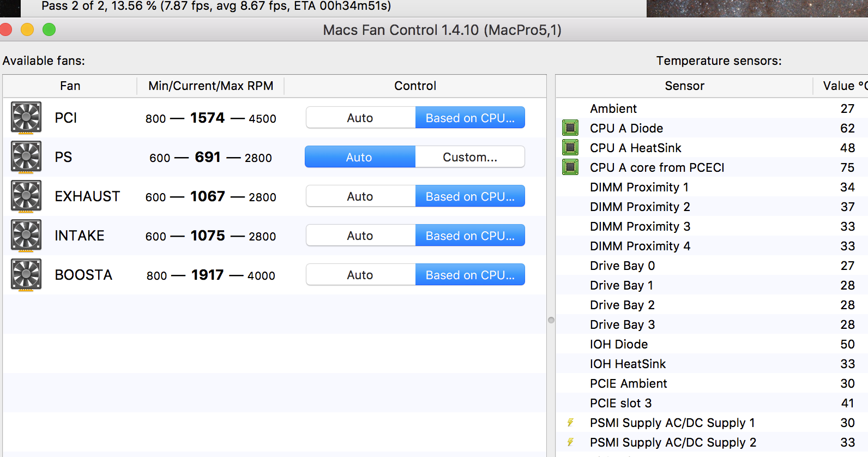The image size is (868, 457).
Task: Click the PCI fan icon
Action: 26,118
